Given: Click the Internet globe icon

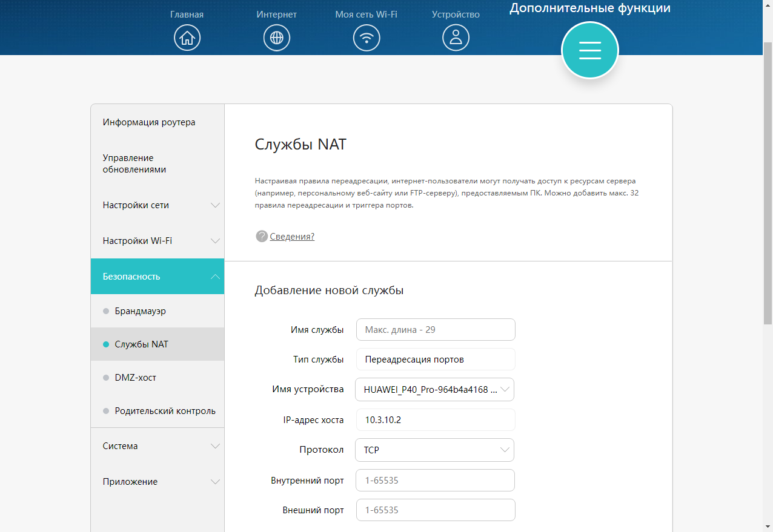Looking at the screenshot, I should point(276,38).
